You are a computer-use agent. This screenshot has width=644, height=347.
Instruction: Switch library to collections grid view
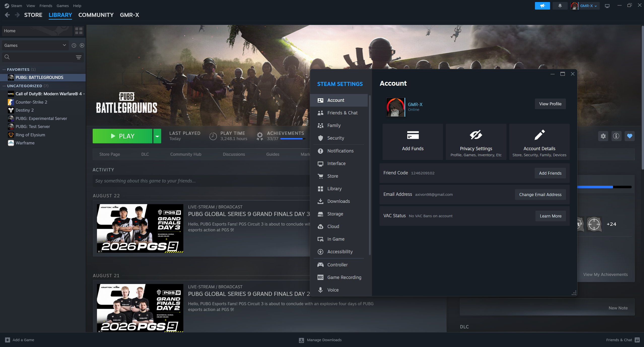(79, 31)
